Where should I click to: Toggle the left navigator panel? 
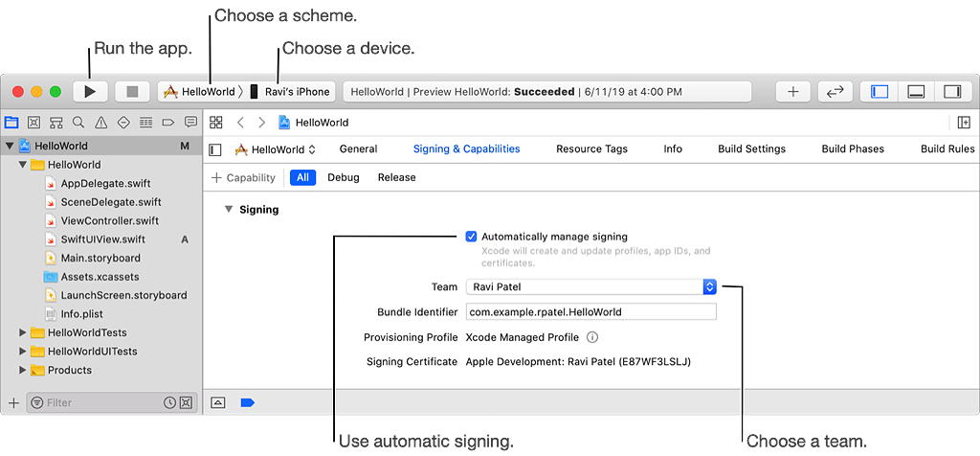coord(880,91)
